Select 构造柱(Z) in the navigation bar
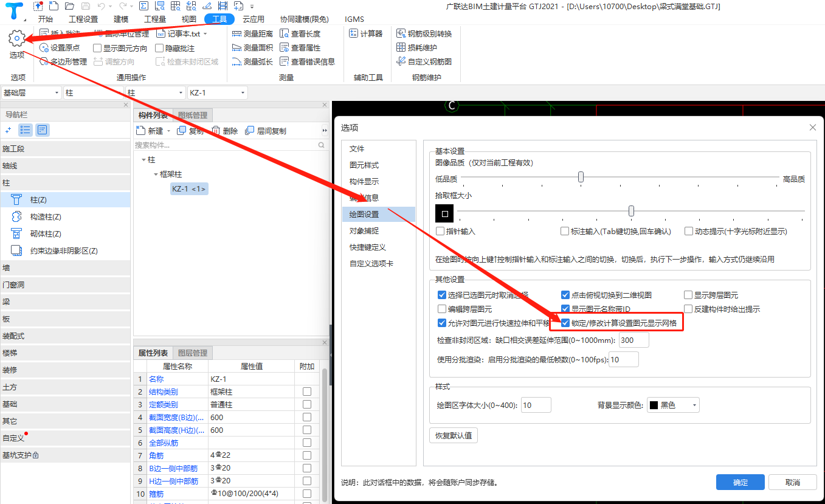The width and height of the screenshot is (825, 504). [x=65, y=216]
